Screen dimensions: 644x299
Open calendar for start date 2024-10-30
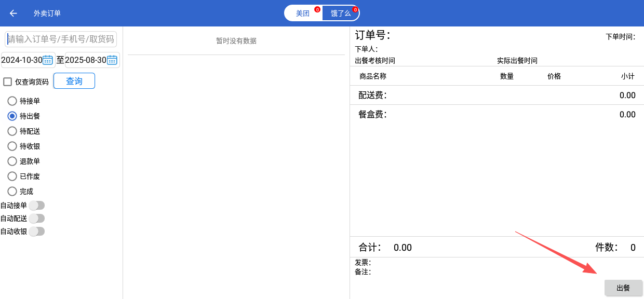(48, 60)
